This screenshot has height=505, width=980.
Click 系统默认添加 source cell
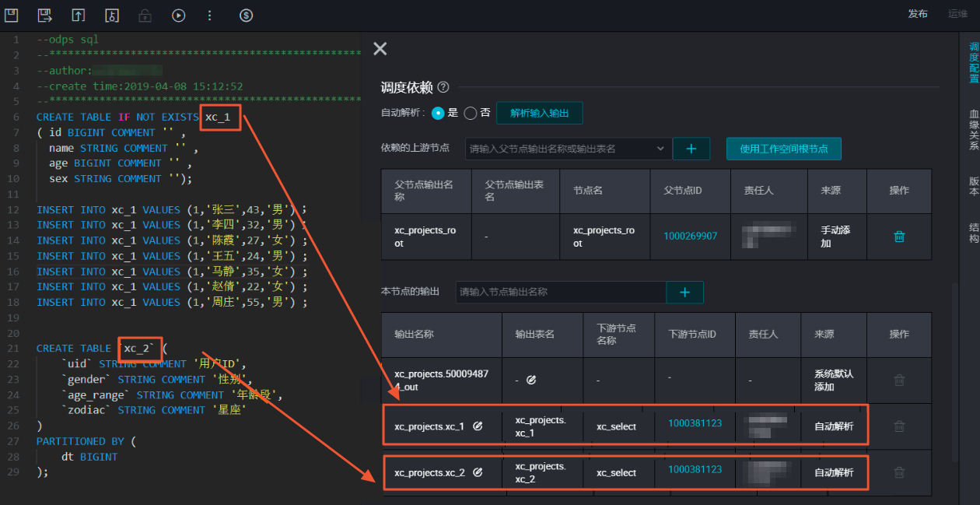[834, 380]
